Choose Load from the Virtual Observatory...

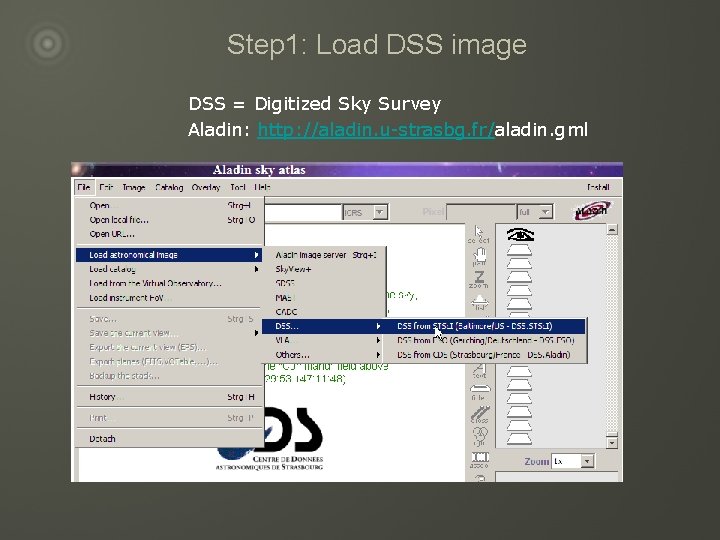tap(169, 283)
